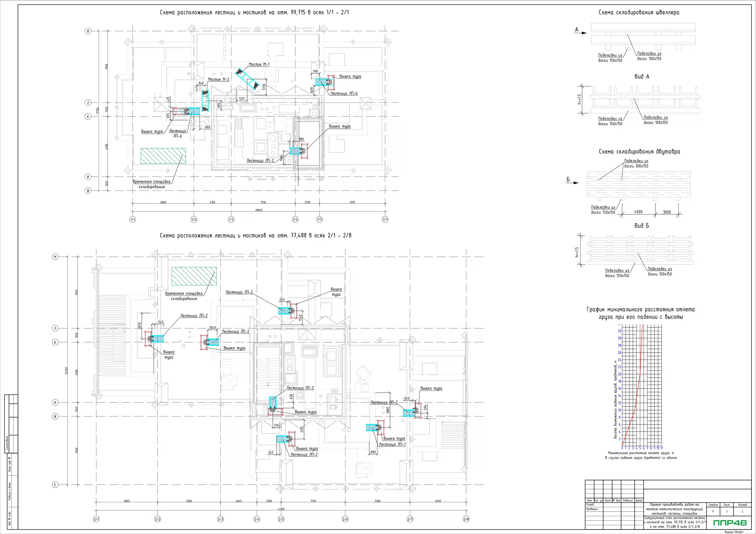Select the "Минимальное расстояние отлета груза, м" axis label

[641, 453]
